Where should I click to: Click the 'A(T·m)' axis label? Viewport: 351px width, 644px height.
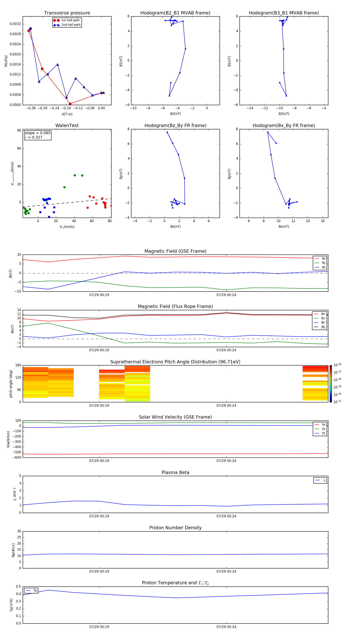point(67,114)
